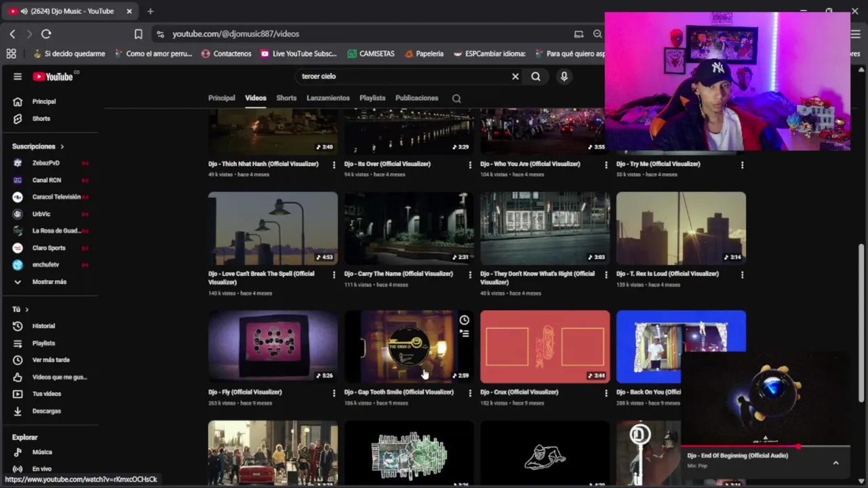This screenshot has width=868, height=488.
Task: Open the Lanzamientos tab
Action: tap(328, 98)
